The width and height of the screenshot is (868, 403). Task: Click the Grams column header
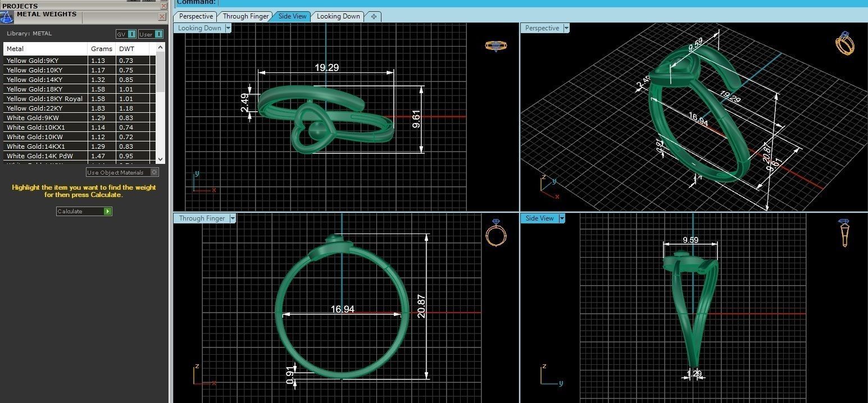tap(102, 49)
